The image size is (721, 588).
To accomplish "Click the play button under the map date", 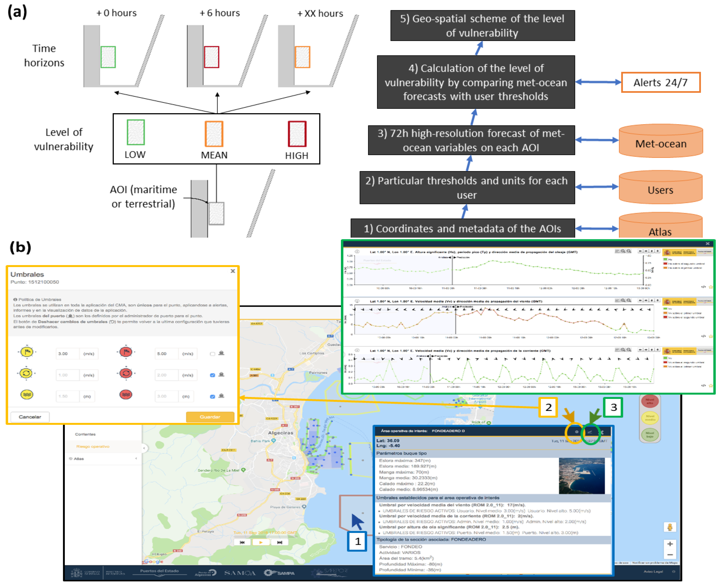I will point(261,542).
